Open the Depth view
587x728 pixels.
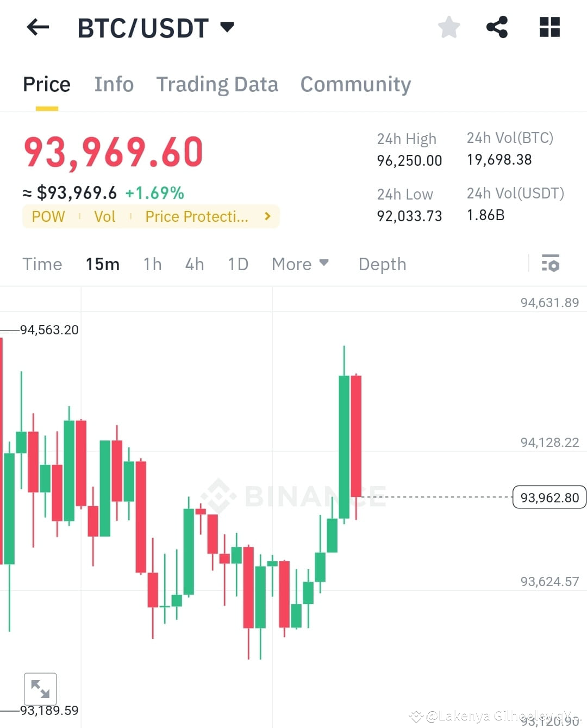click(x=382, y=264)
